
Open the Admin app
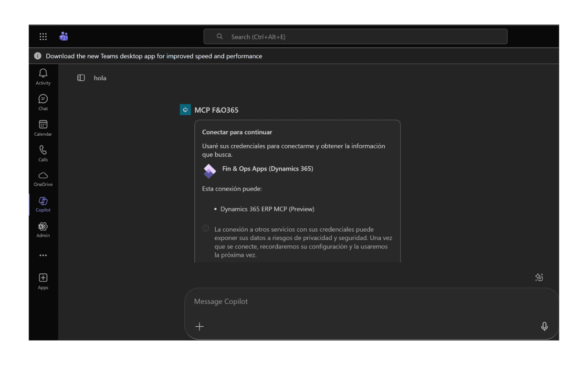point(43,230)
